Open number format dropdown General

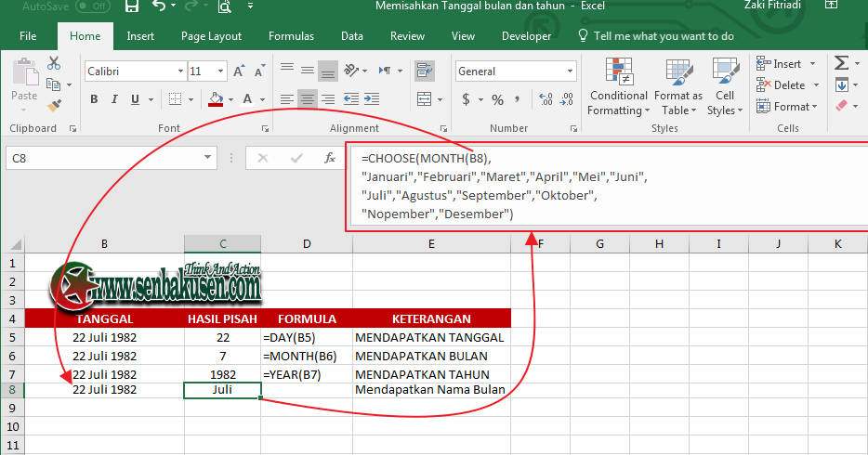click(570, 71)
